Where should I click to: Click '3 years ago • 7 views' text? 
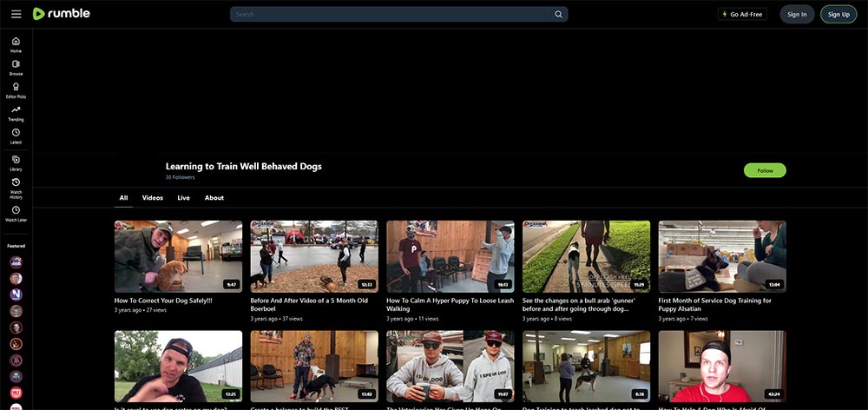coord(683,319)
